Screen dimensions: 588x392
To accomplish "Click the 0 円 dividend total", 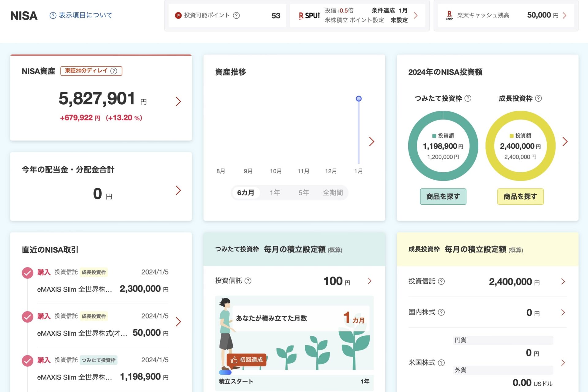I will coord(103,194).
